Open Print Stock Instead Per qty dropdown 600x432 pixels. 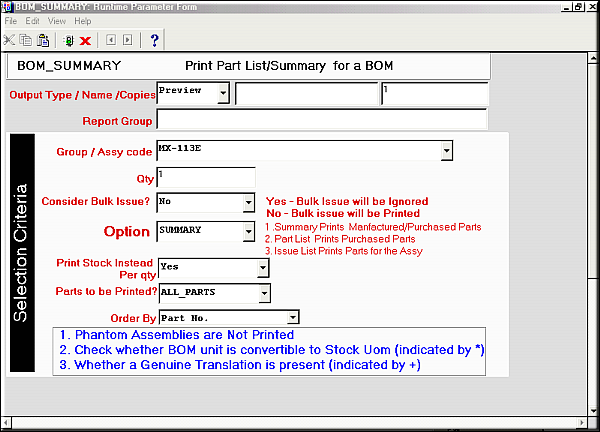point(263,269)
